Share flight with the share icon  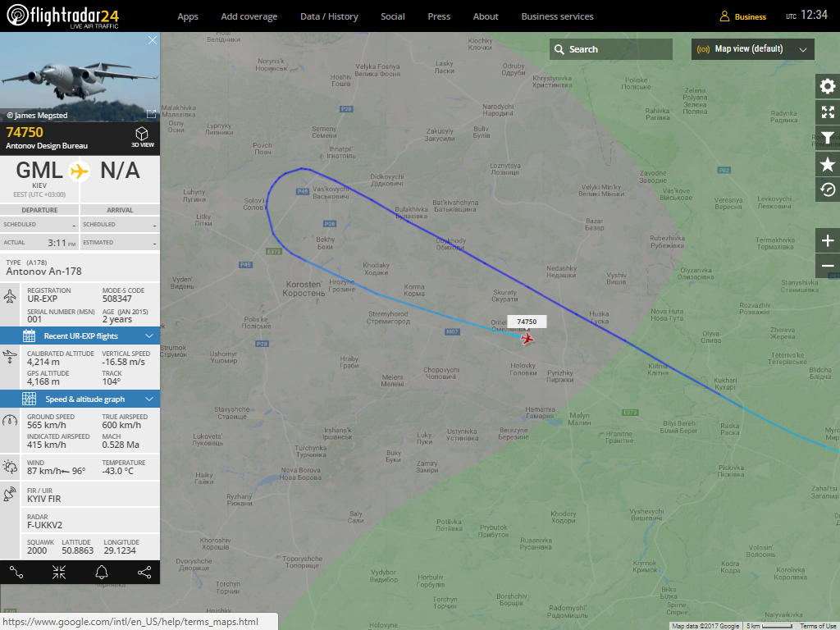coord(144,573)
